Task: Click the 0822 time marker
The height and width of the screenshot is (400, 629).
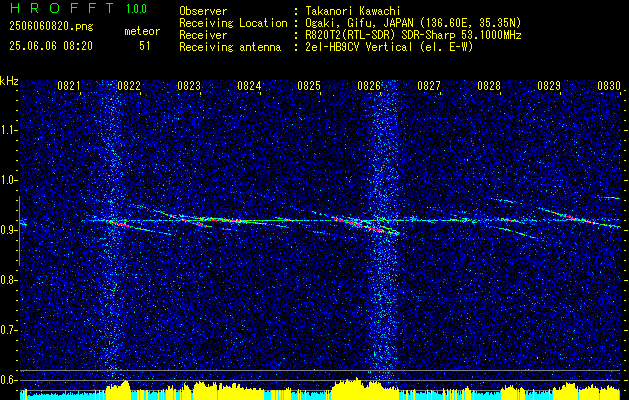Action: (129, 86)
